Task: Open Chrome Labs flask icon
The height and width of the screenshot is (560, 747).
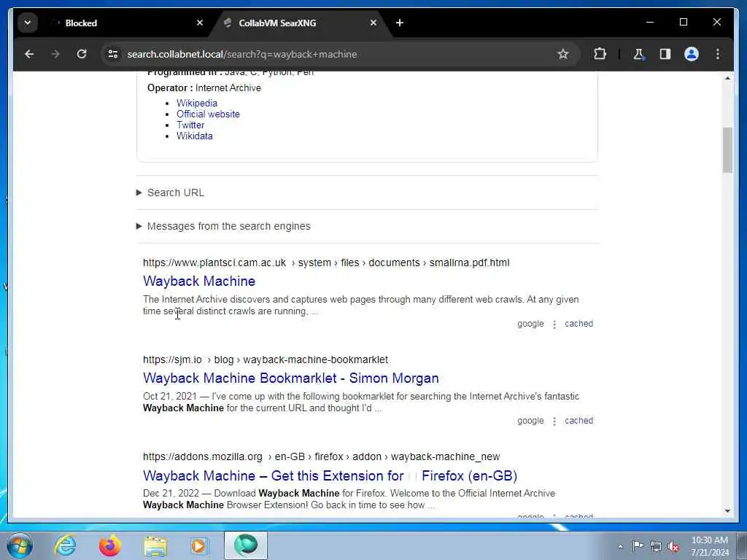Action: coord(638,54)
